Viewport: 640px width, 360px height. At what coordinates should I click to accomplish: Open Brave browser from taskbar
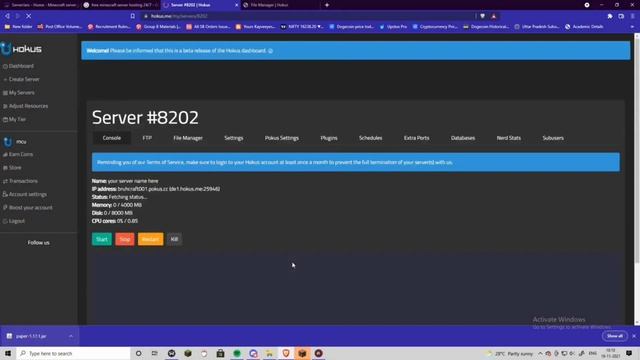coord(286,353)
